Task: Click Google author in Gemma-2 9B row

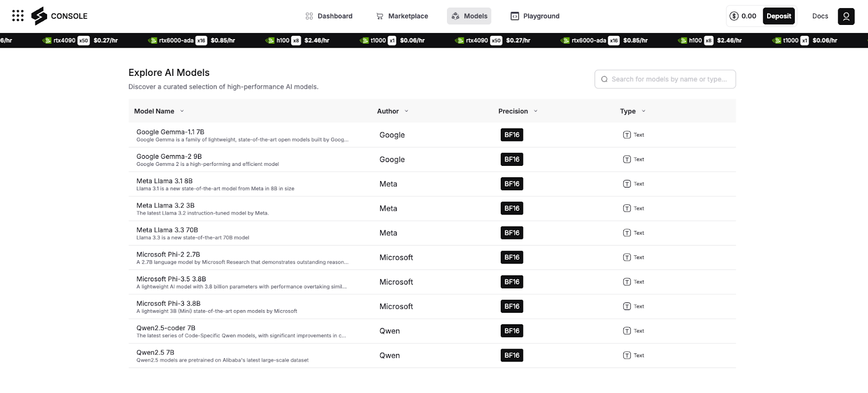Action: click(392, 159)
